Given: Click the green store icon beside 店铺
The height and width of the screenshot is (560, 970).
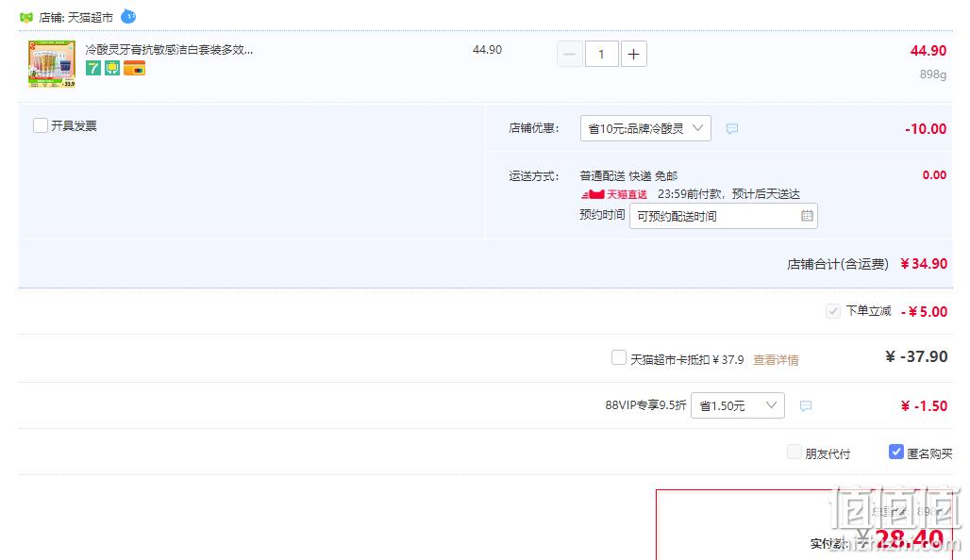Looking at the screenshot, I should (x=26, y=17).
